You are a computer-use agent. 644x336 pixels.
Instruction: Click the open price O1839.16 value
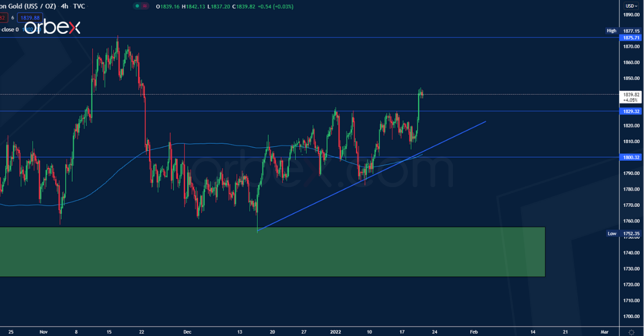point(167,6)
